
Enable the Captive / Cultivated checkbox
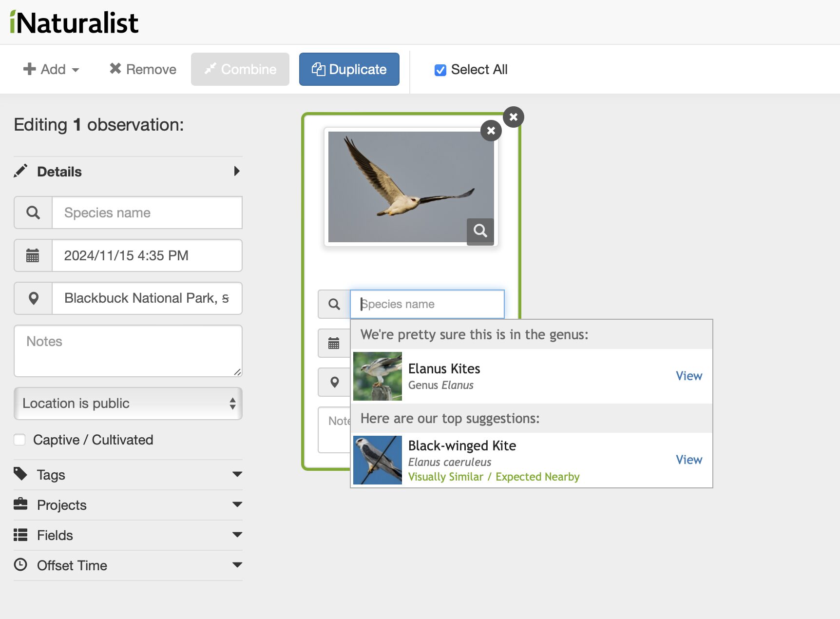click(20, 440)
